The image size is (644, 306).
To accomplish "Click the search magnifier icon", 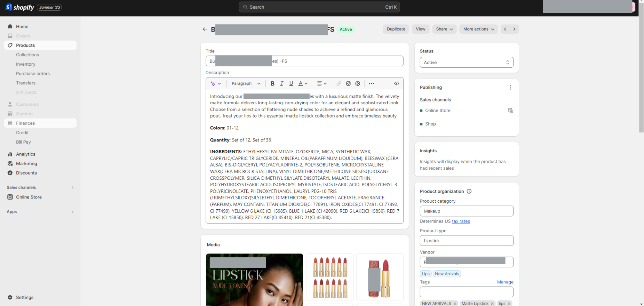I will [x=245, y=7].
